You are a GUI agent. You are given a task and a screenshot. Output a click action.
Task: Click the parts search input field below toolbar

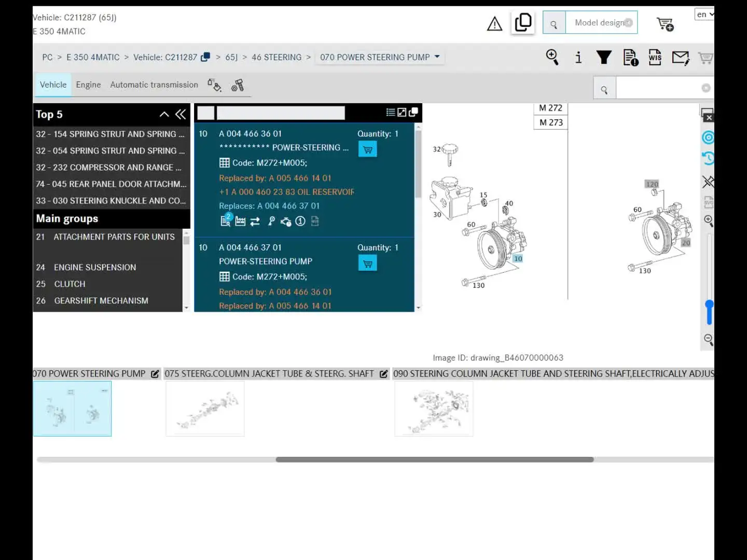click(x=664, y=88)
